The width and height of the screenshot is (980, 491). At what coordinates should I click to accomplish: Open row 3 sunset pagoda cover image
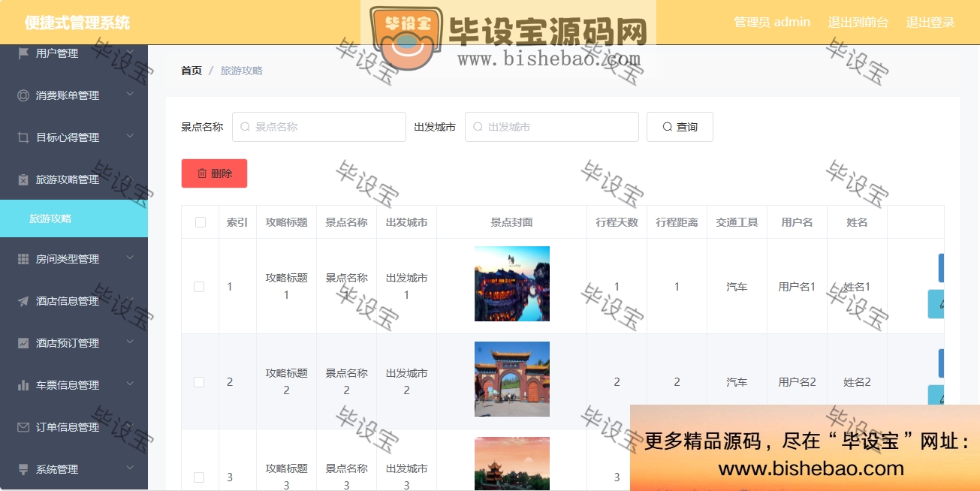coord(512,463)
